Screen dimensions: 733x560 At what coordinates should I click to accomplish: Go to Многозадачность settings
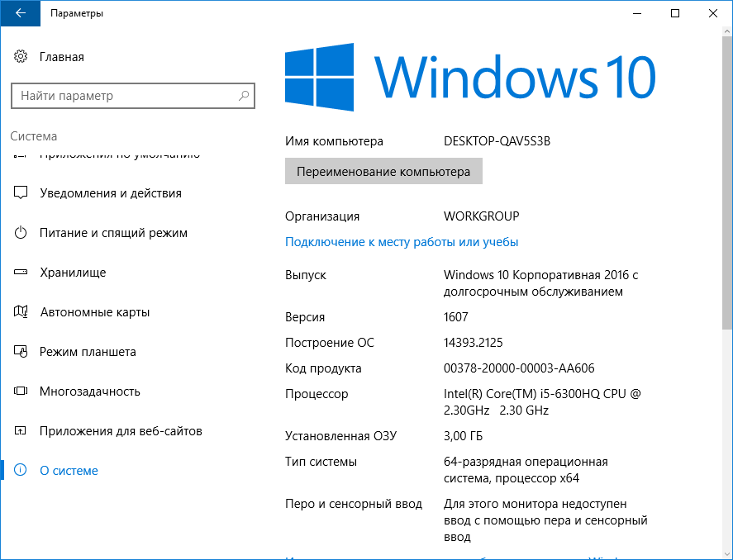tap(89, 392)
